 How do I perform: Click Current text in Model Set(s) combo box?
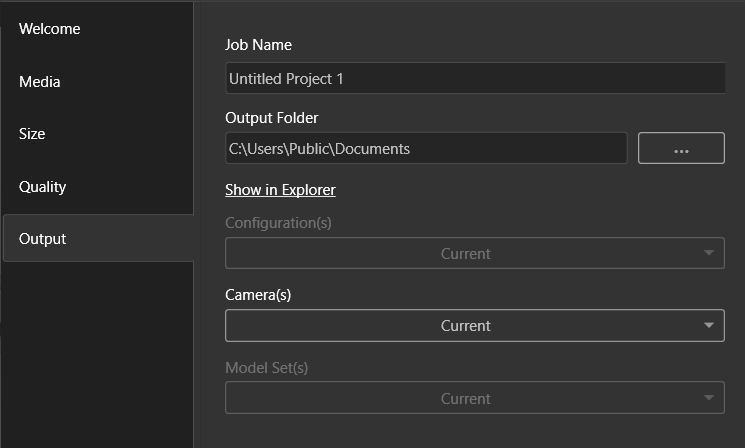point(466,399)
